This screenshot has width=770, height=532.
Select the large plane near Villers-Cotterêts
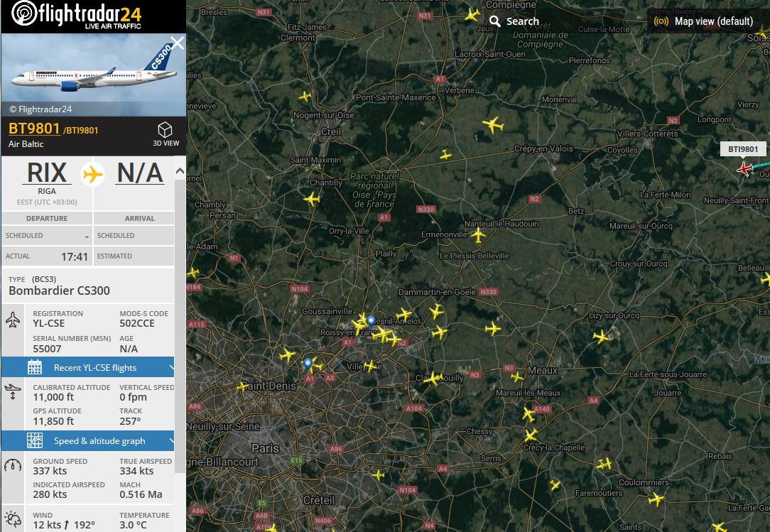pyautogui.click(x=492, y=125)
